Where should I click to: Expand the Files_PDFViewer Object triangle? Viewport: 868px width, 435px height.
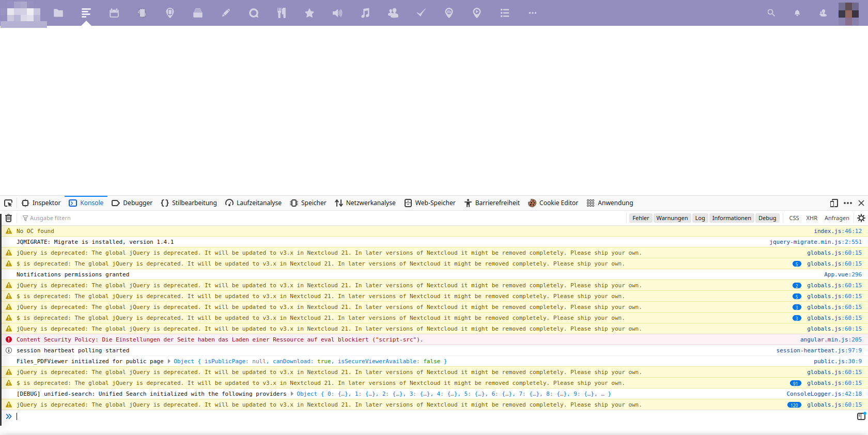(169, 361)
